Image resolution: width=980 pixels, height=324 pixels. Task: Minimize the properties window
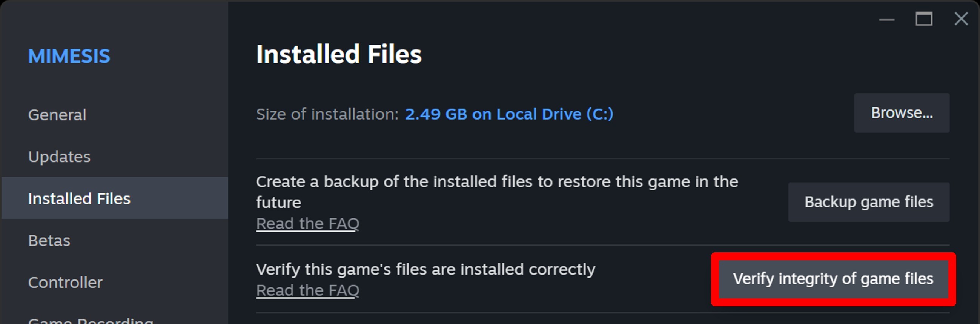tap(886, 19)
